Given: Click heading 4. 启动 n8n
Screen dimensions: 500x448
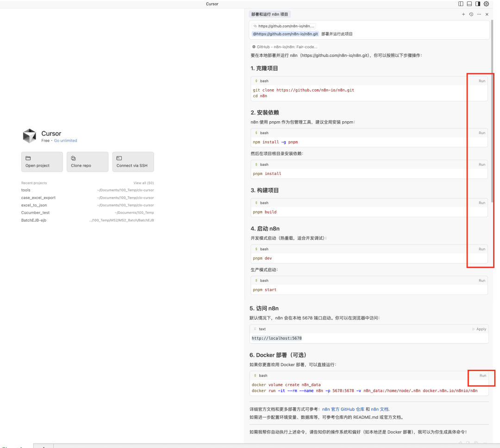Looking at the screenshot, I should (x=265, y=229).
